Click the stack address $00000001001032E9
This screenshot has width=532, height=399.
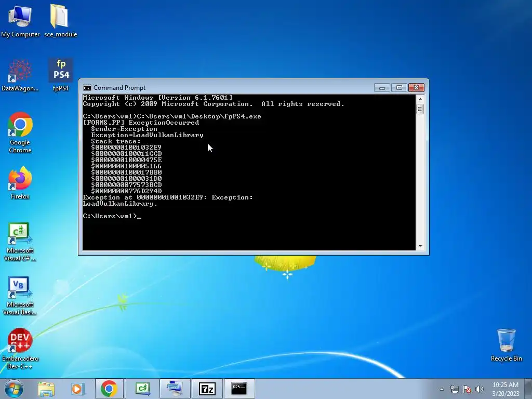(126, 148)
